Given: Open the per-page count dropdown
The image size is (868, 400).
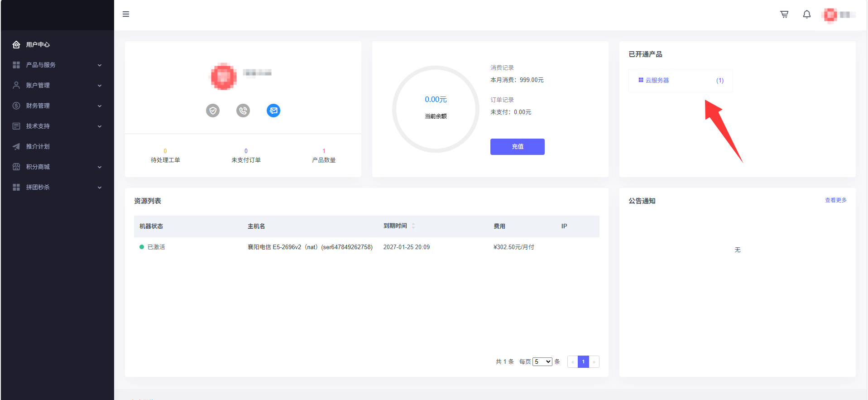Looking at the screenshot, I should (542, 361).
